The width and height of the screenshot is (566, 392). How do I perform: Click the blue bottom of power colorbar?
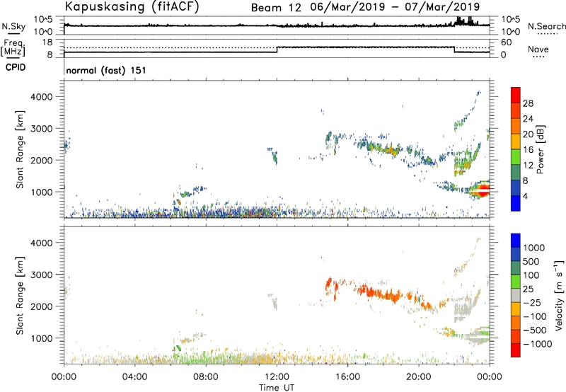[x=516, y=203]
